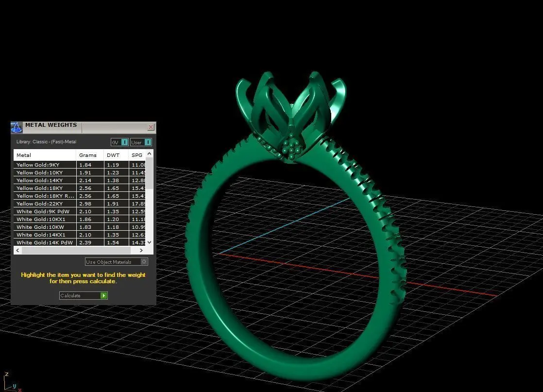Select the Yellow Gold:18KY row
This screenshot has height=392, width=543.
pyautogui.click(x=80, y=188)
